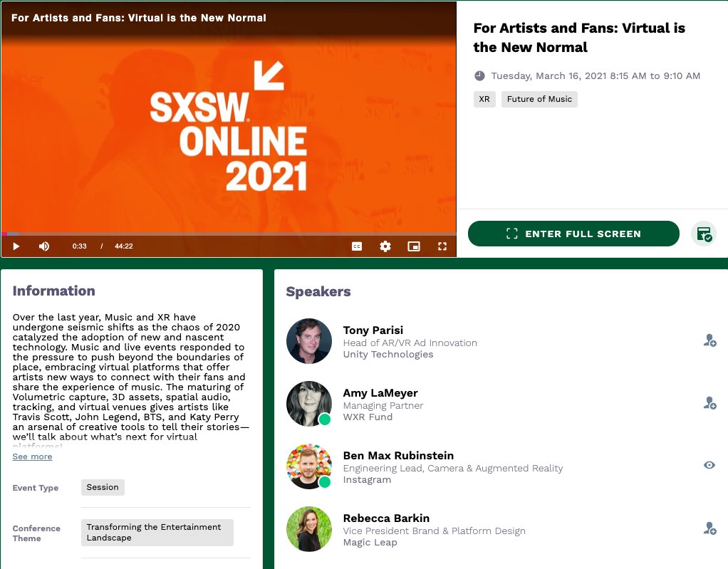
Task: Click the Managing Partner job title
Action: pyautogui.click(x=383, y=406)
